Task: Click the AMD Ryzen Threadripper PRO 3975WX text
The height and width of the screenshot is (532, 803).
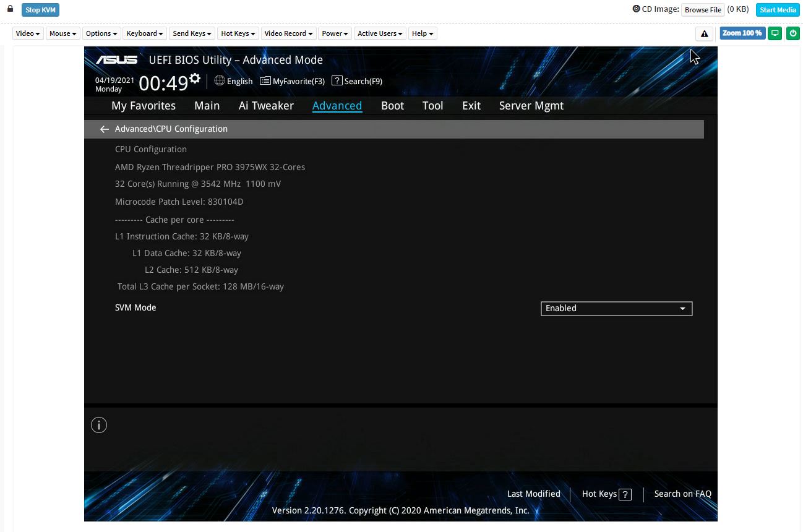Action: point(210,167)
